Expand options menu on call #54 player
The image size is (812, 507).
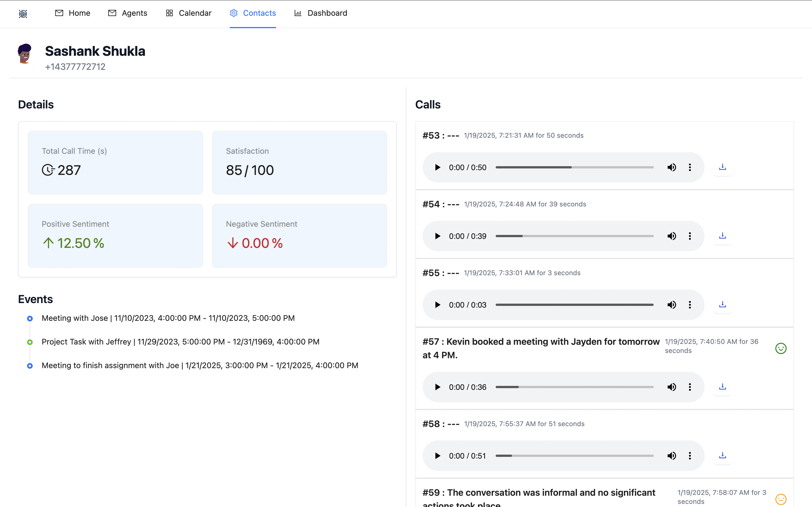pyautogui.click(x=690, y=236)
